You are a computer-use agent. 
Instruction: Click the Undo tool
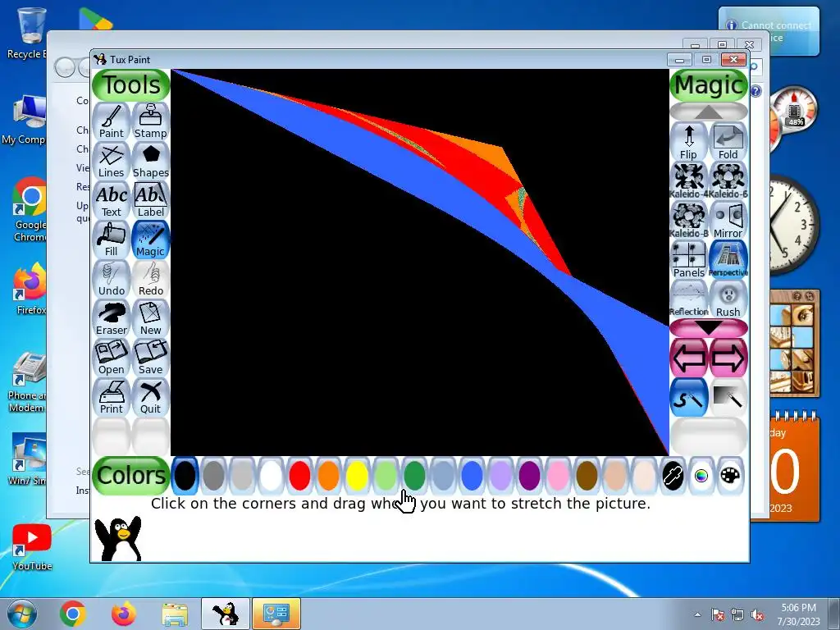coord(112,279)
